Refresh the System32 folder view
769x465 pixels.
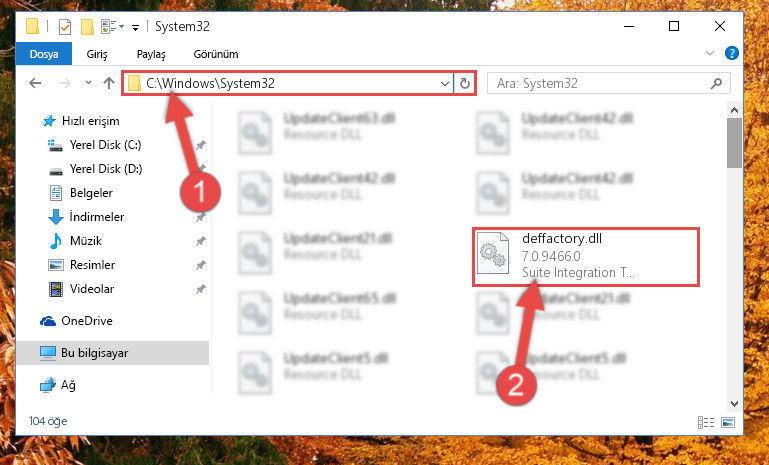pyautogui.click(x=464, y=83)
